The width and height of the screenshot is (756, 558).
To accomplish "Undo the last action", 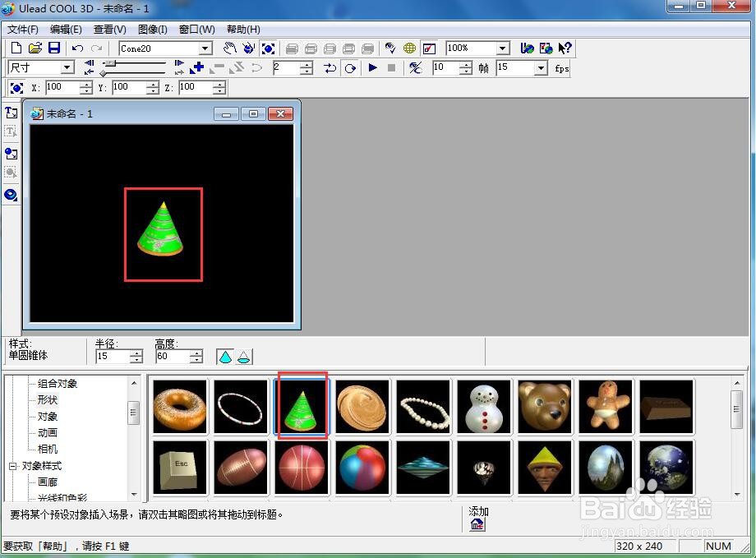I will point(77,48).
